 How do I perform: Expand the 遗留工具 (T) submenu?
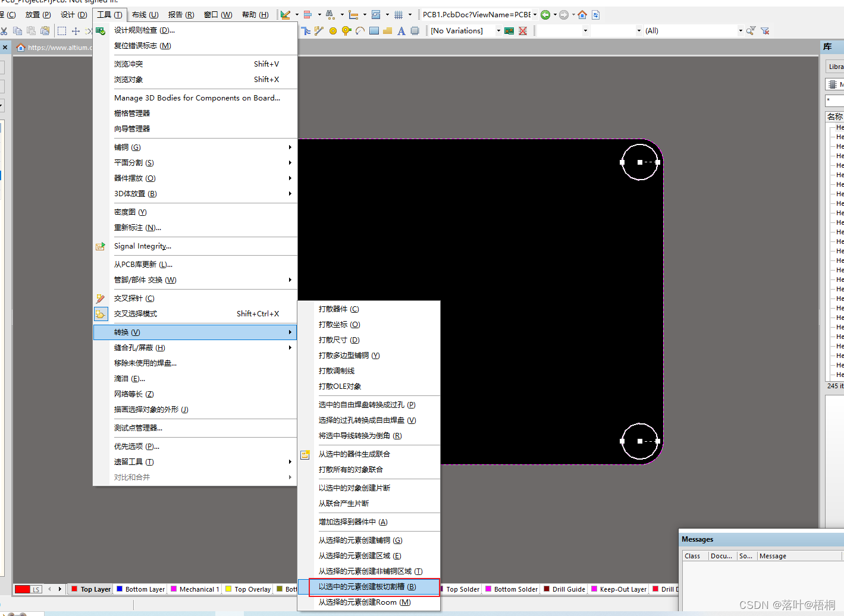coord(195,462)
